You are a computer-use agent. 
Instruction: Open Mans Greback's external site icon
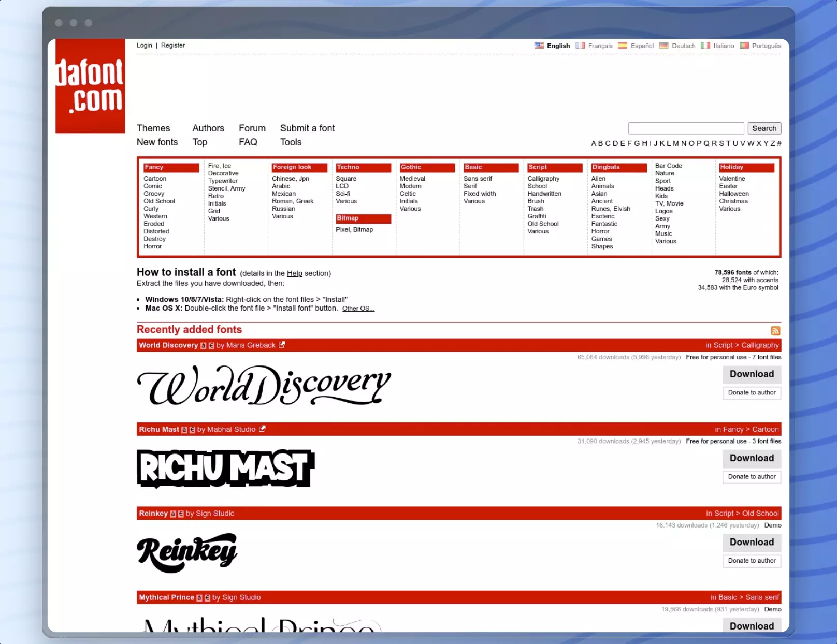point(282,345)
